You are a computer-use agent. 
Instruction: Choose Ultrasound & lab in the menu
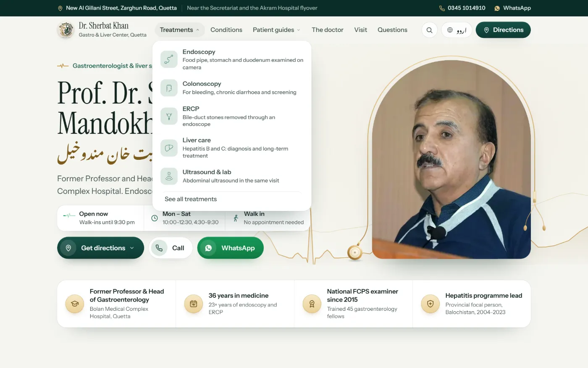[232, 176]
